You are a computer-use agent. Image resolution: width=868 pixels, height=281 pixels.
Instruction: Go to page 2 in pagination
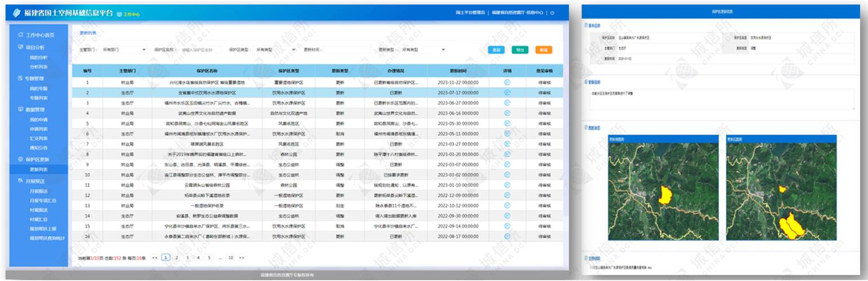(x=176, y=257)
